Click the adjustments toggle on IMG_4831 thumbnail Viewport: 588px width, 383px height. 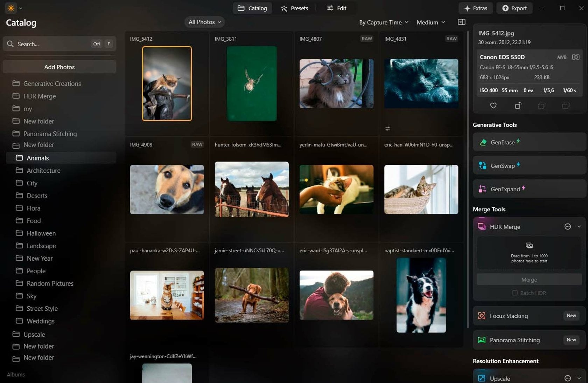coord(387,128)
